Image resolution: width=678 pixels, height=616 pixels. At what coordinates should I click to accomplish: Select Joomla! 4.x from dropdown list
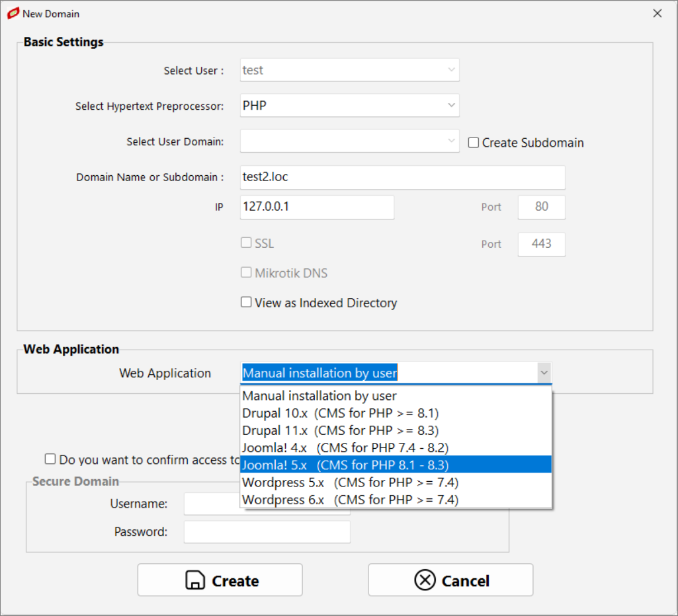(345, 447)
